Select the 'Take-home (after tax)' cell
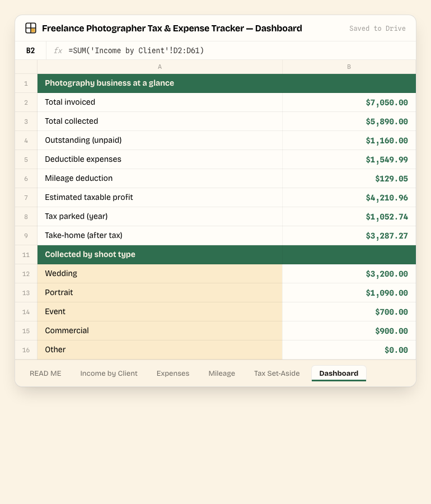This screenshot has height=504, width=431. [x=160, y=236]
